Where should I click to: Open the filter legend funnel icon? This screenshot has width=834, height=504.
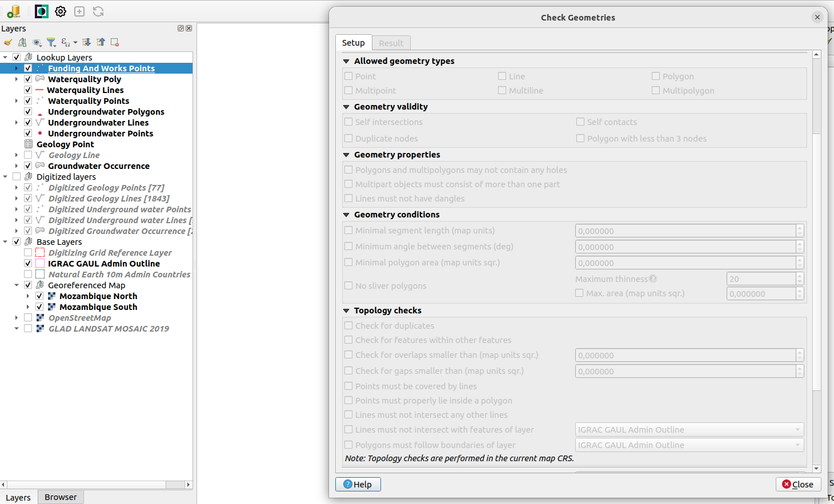click(x=51, y=42)
